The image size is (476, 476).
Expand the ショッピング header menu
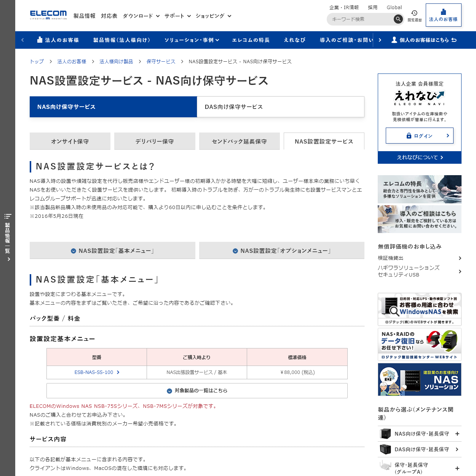click(213, 16)
